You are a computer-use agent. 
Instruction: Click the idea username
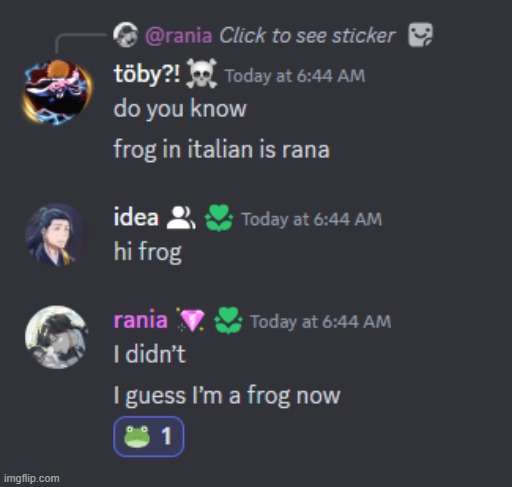click(x=136, y=217)
